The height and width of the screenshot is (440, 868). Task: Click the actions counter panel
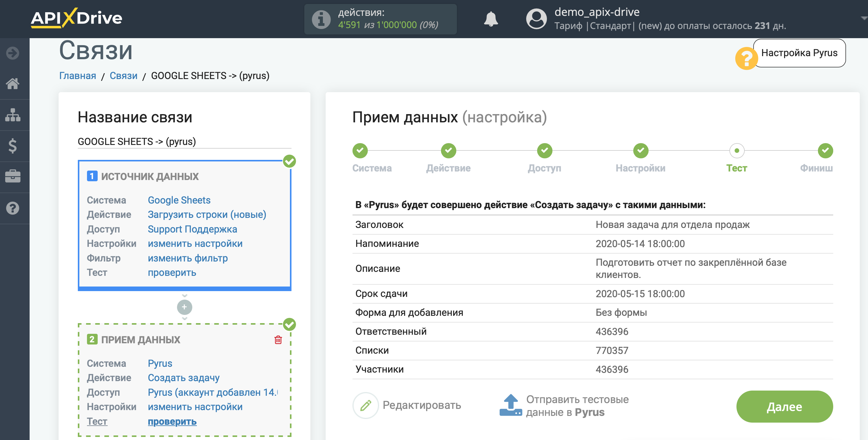click(x=380, y=19)
